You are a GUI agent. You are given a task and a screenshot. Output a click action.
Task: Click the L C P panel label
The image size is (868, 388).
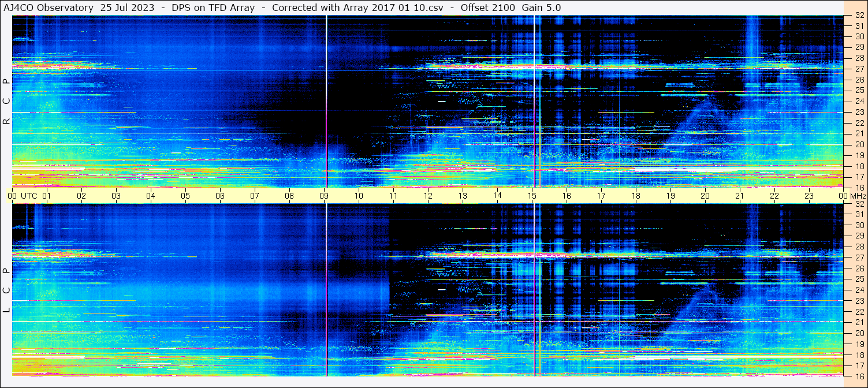point(6,291)
